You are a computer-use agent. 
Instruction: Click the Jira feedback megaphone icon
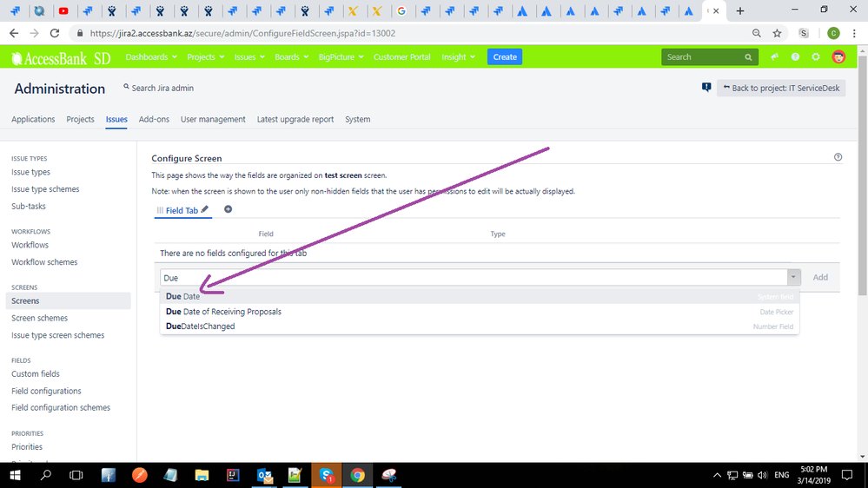click(774, 57)
